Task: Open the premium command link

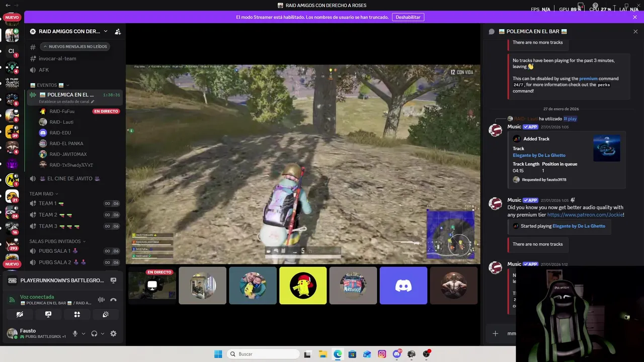Action: [588, 78]
